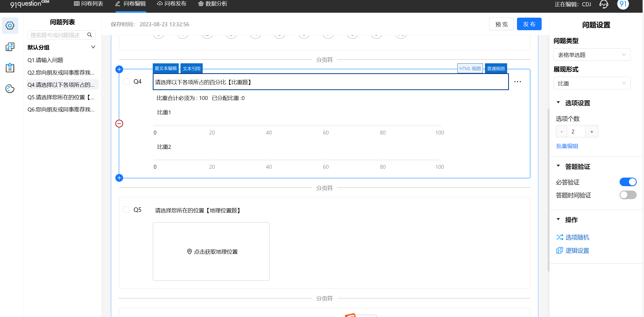Open the 批量编辑 link
Viewport: 644px width, 317px height.
click(567, 146)
